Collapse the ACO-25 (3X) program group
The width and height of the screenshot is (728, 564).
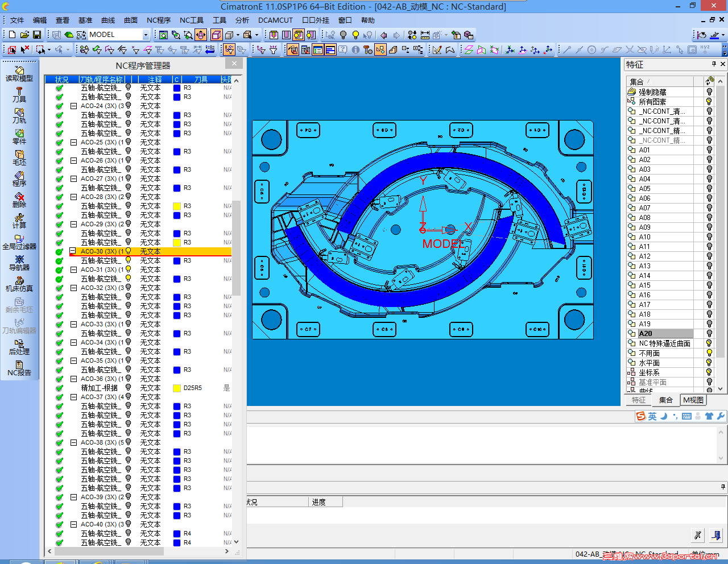(73, 142)
